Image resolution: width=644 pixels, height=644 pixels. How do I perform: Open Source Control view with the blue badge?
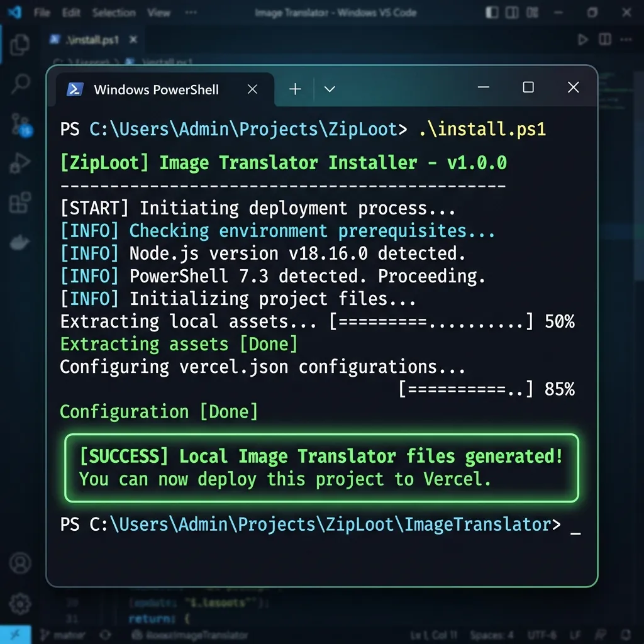pyautogui.click(x=21, y=125)
